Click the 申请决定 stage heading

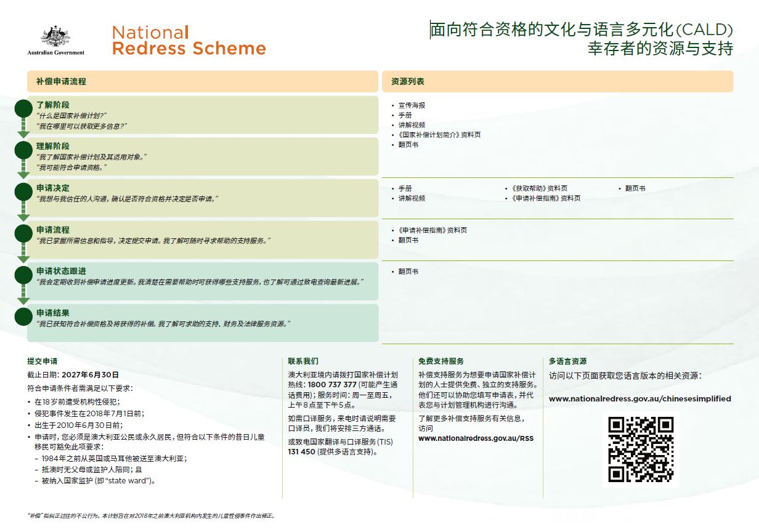[53, 188]
